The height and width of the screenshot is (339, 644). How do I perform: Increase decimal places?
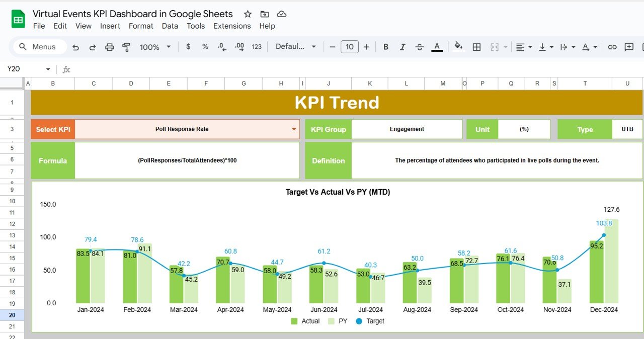239,46
